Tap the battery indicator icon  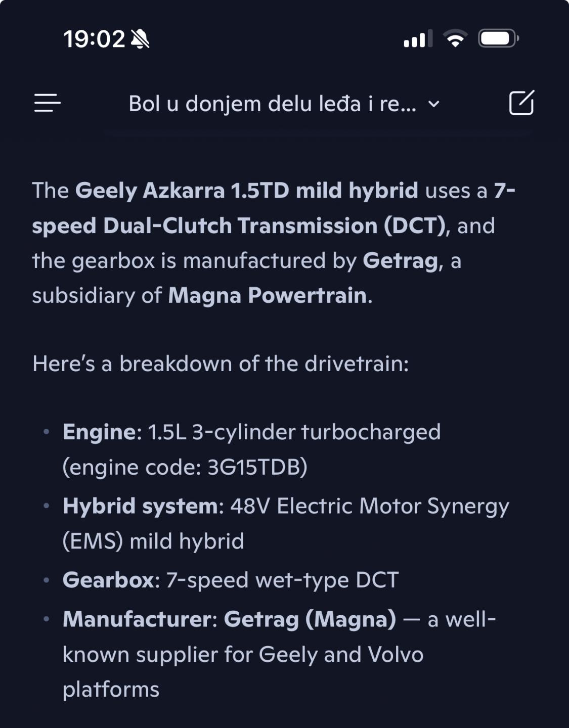(x=498, y=38)
